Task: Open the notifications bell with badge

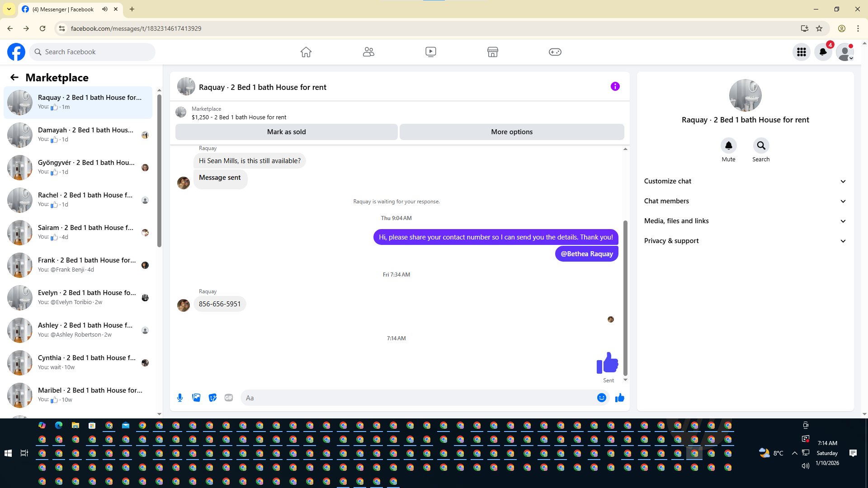Action: coord(823,52)
